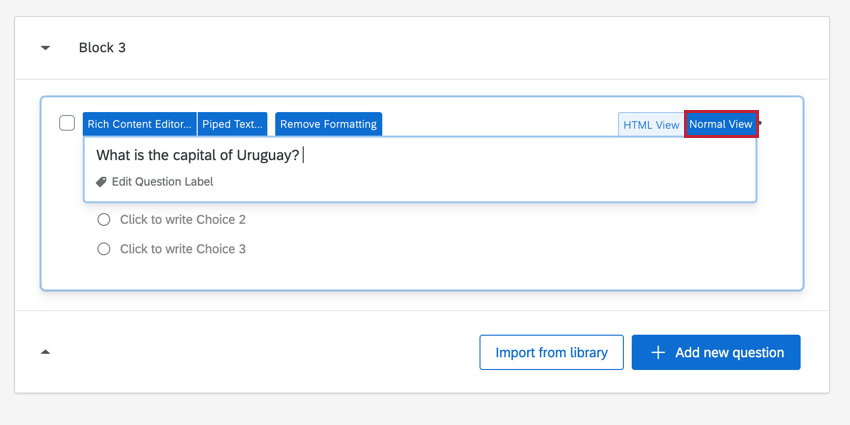
Task: Click blank space below Choice 3 in the question card
Action: coord(420,275)
